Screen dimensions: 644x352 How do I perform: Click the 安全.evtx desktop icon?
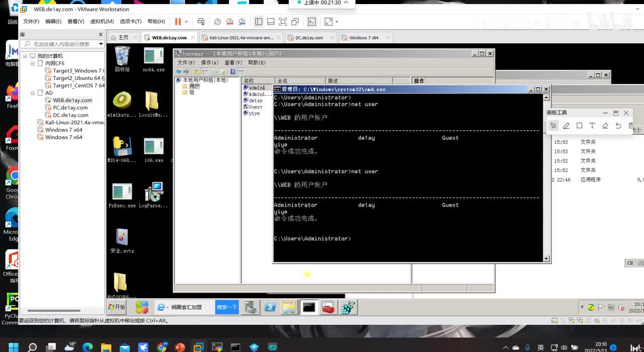tap(122, 240)
